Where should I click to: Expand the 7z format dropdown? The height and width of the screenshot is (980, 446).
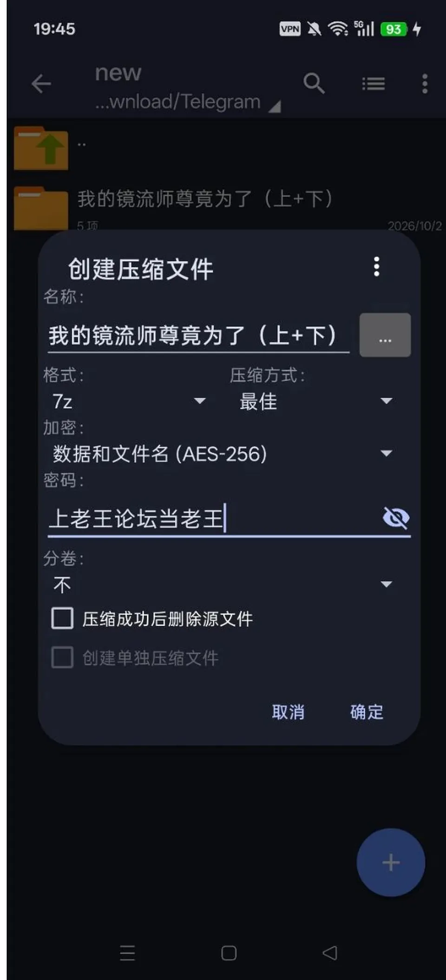[129, 401]
